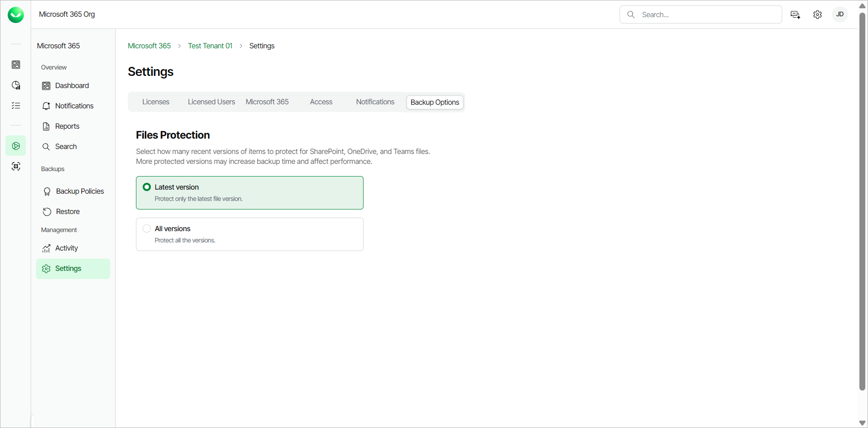Open the Restore sidebar item
Screen dimensions: 868x428
[x=68, y=212]
